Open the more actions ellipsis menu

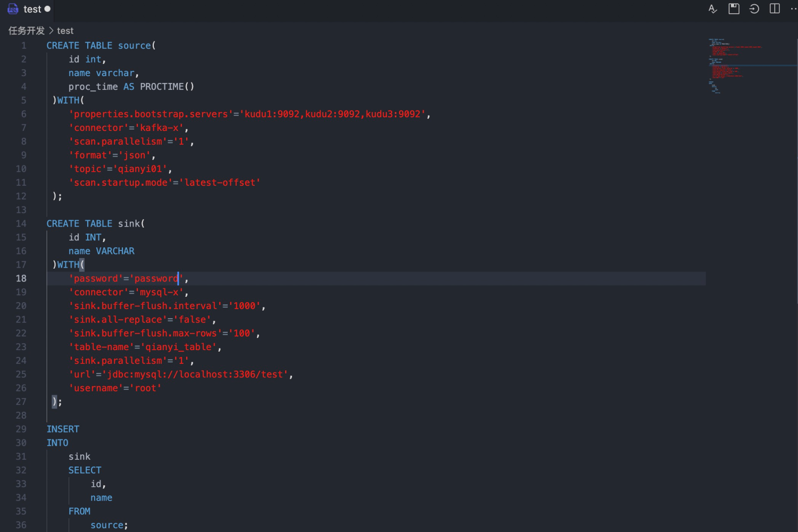pos(794,9)
